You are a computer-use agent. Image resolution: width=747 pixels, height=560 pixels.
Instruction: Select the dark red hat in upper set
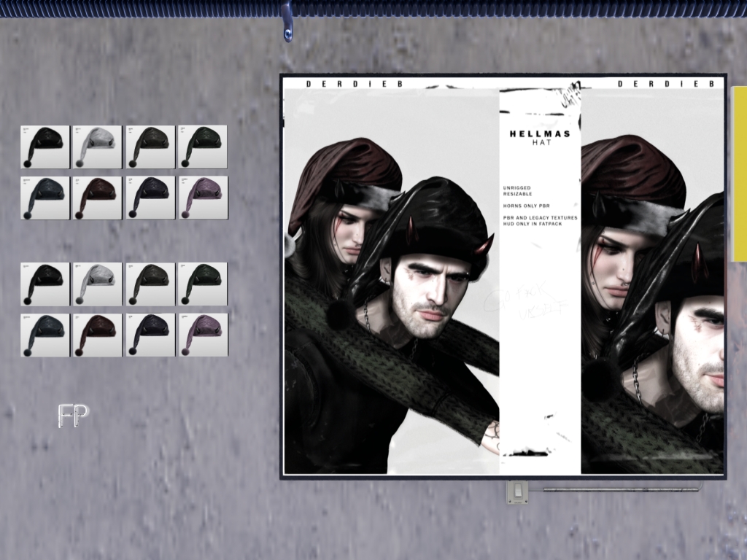[97, 198]
